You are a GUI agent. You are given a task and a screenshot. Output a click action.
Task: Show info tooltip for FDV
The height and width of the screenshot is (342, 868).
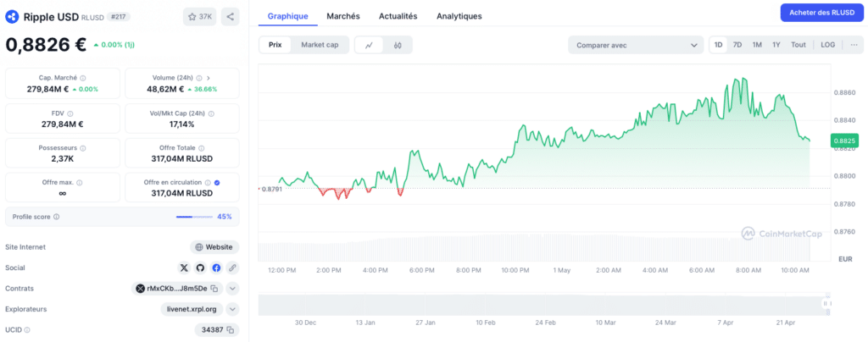click(x=70, y=113)
